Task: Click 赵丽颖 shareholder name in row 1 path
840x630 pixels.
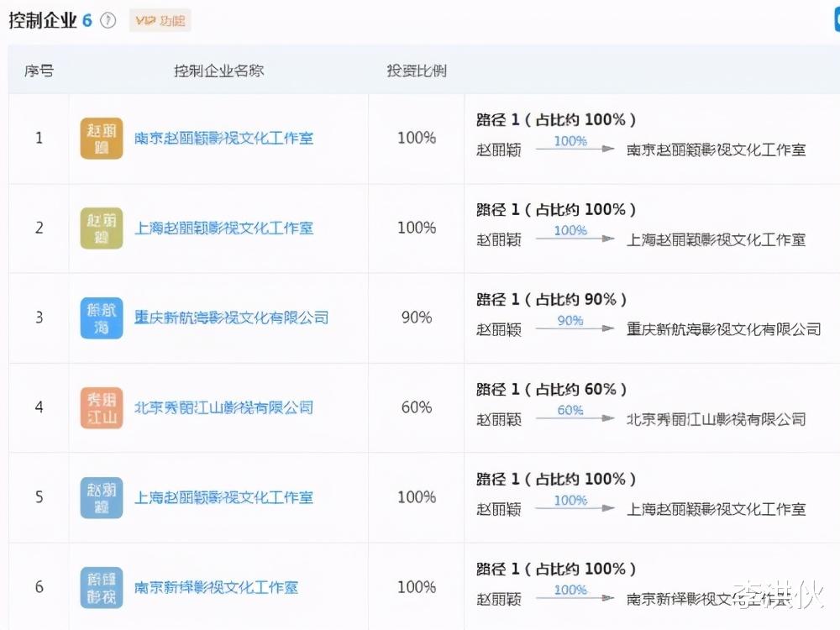Action: click(x=499, y=150)
